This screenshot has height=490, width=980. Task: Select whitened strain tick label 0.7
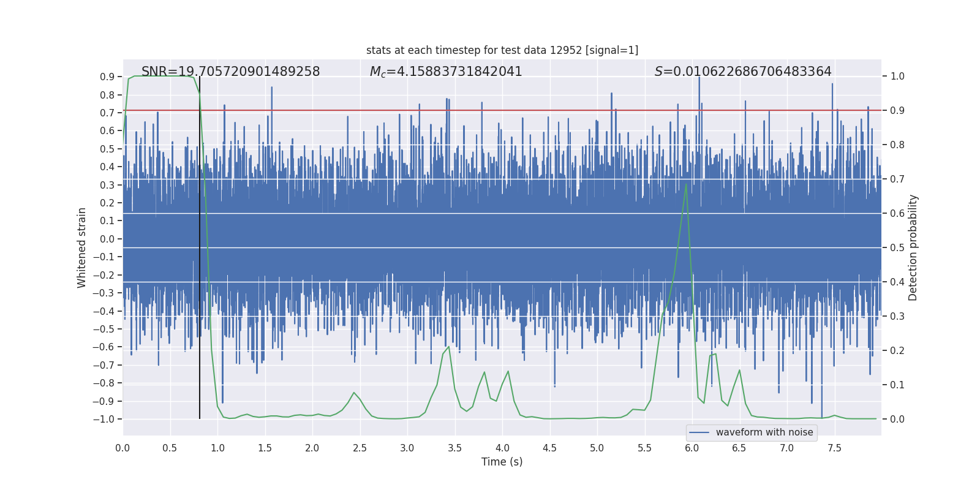107,113
